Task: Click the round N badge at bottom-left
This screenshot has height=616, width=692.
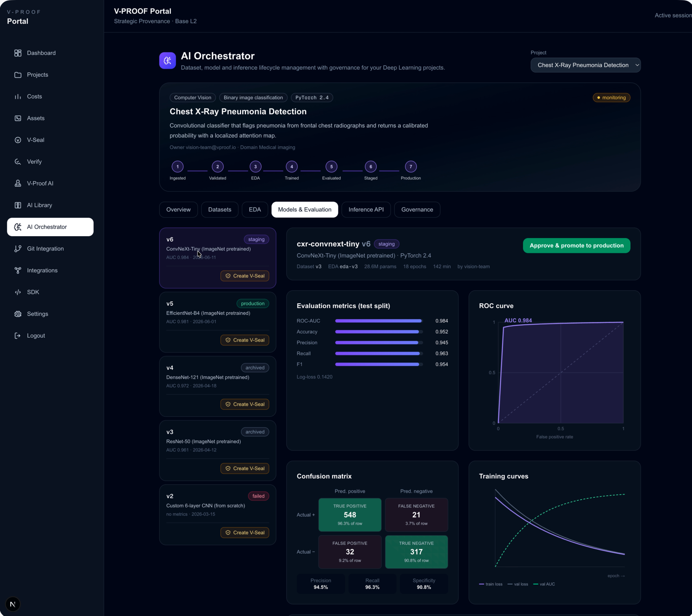Action: tap(13, 604)
